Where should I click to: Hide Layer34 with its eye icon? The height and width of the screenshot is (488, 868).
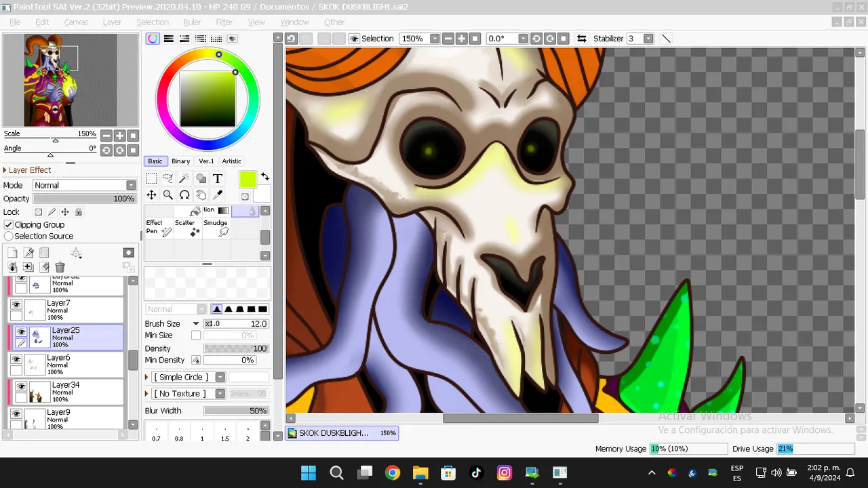point(21,386)
